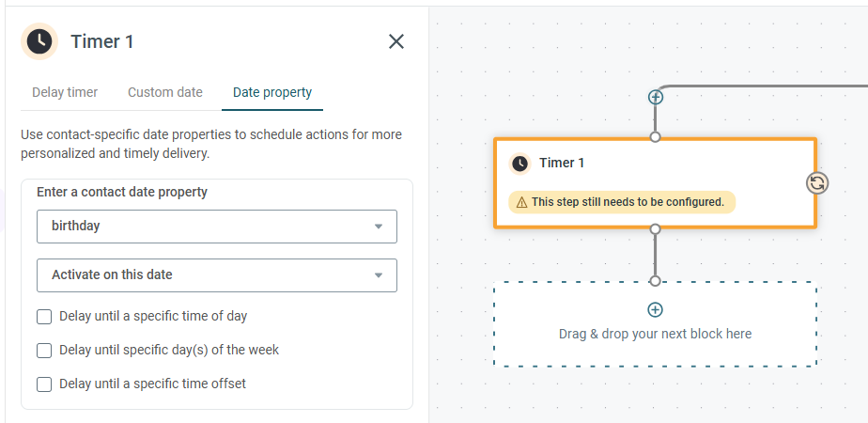Screen dimensions: 868x423
Task: Open the birthday date property dropdown
Action: point(217,226)
